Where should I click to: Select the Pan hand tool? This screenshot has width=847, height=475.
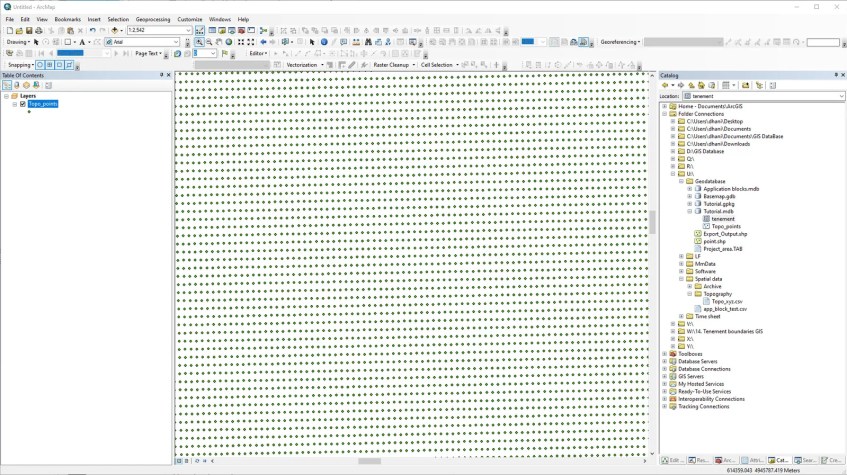click(x=219, y=42)
